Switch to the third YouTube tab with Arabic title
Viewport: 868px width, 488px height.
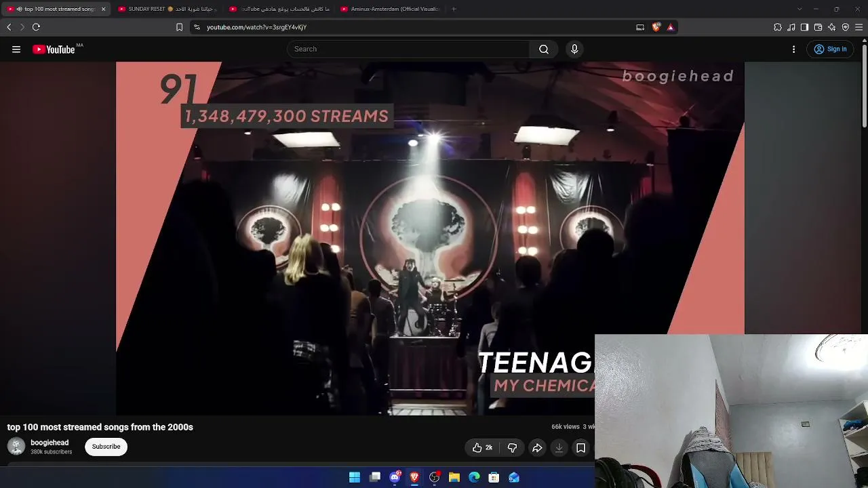click(x=278, y=9)
